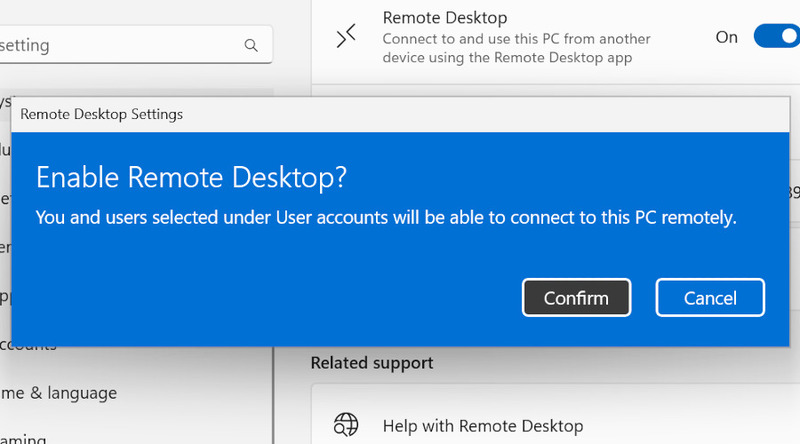The image size is (800, 444).
Task: Open Help with Remote Desktop
Action: coord(483,426)
